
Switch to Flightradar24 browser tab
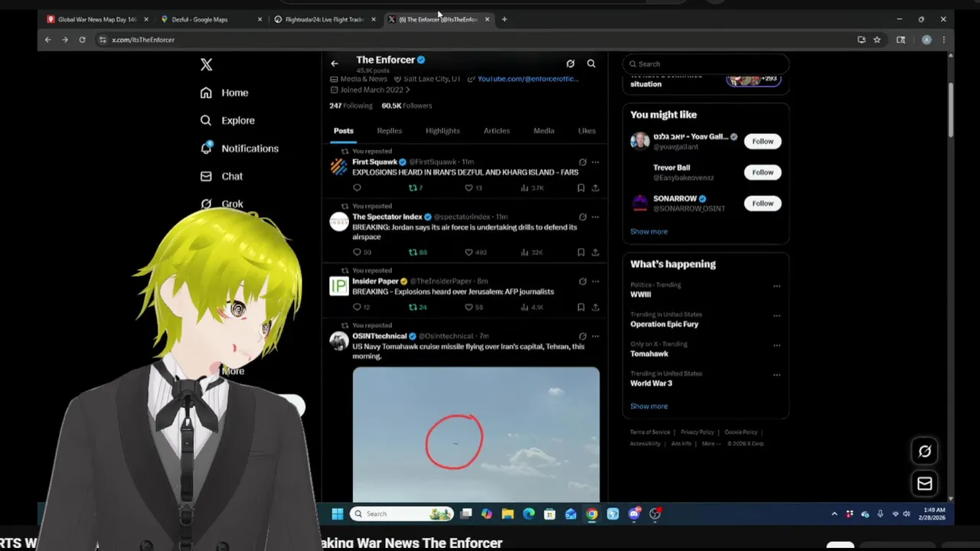325,19
